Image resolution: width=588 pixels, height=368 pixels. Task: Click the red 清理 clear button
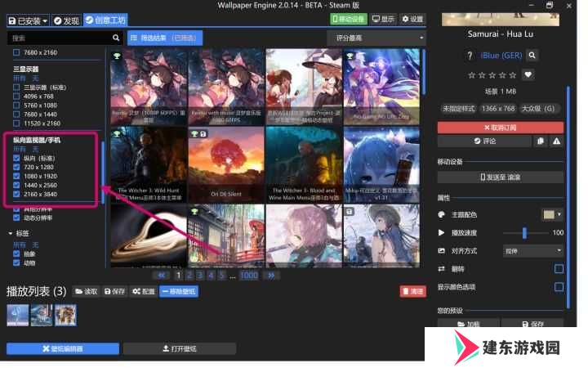(x=413, y=291)
